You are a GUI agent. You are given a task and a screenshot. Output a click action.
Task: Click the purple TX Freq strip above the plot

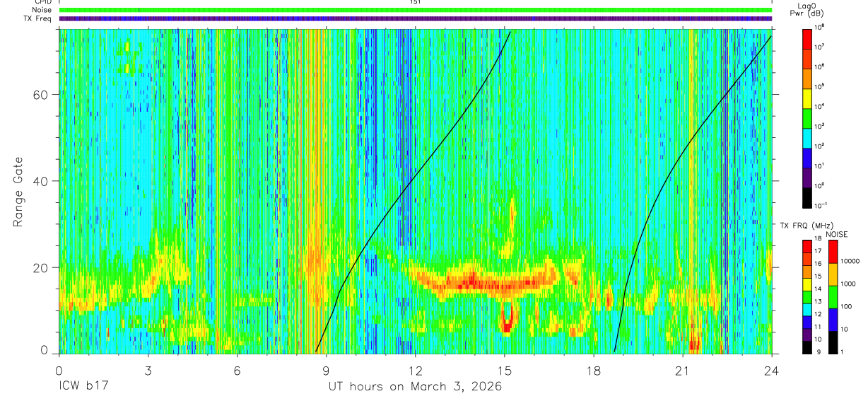click(x=416, y=18)
